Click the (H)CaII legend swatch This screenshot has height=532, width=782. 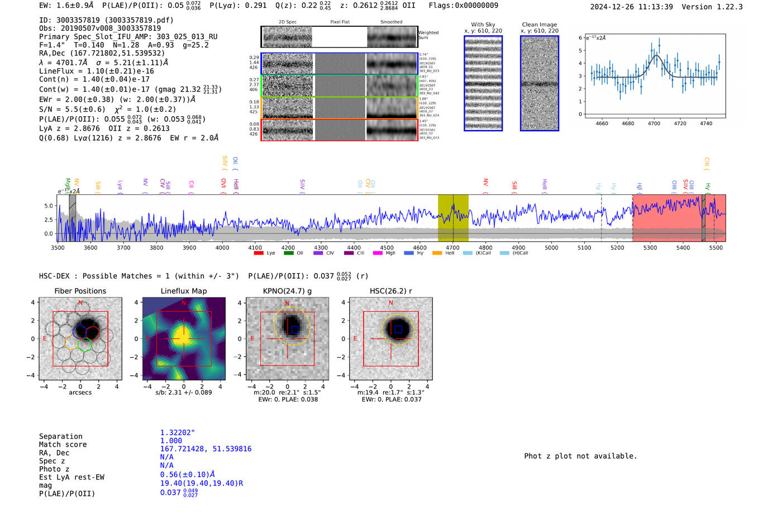tap(504, 253)
